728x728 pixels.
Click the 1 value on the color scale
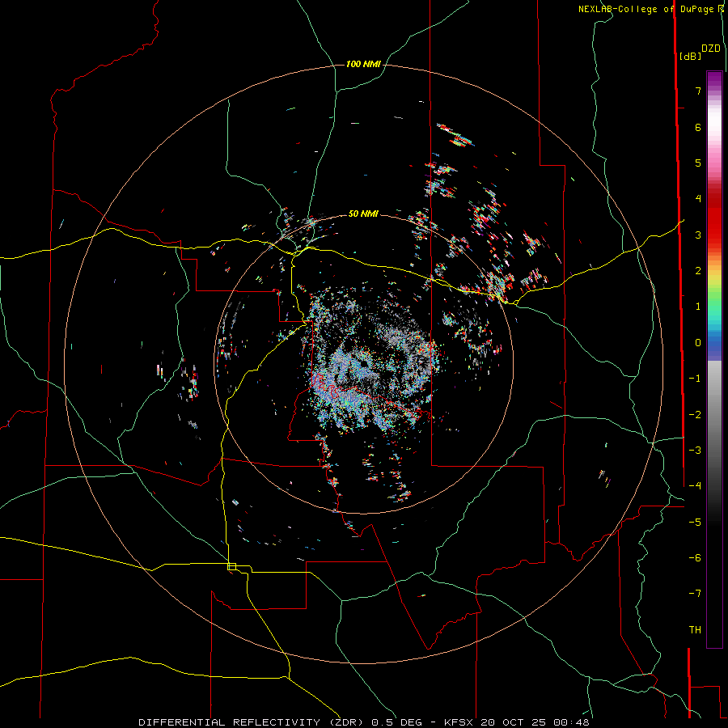coord(698,307)
